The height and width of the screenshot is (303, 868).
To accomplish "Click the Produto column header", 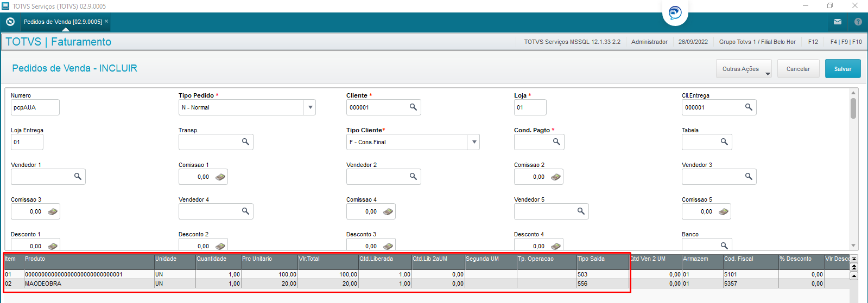I will (89, 261).
